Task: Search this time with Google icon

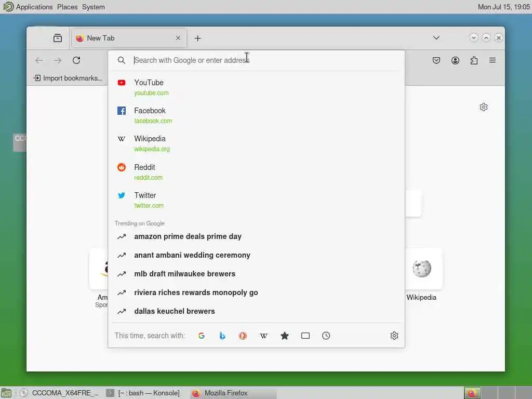Action: click(x=202, y=336)
